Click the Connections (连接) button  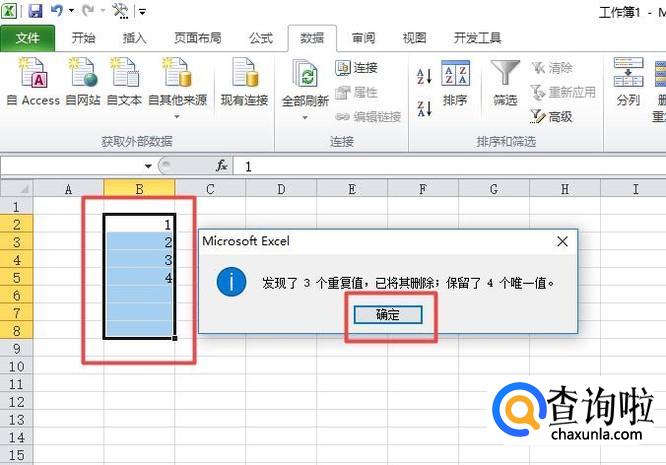pos(357,68)
